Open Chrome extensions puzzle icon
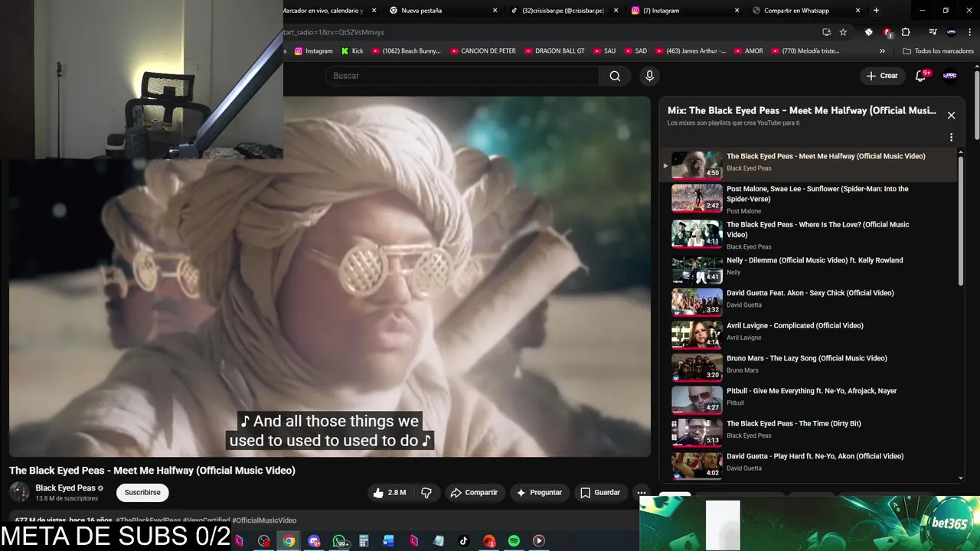980x551 pixels. click(906, 32)
